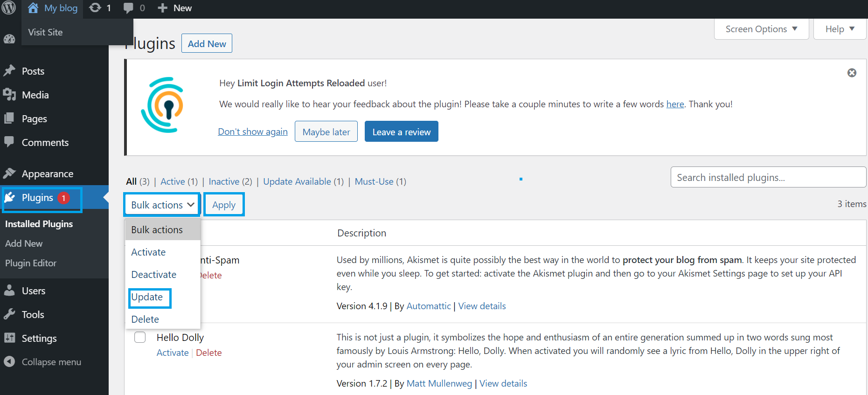Click the plus icon beside New
The image size is (868, 395).
[162, 8]
